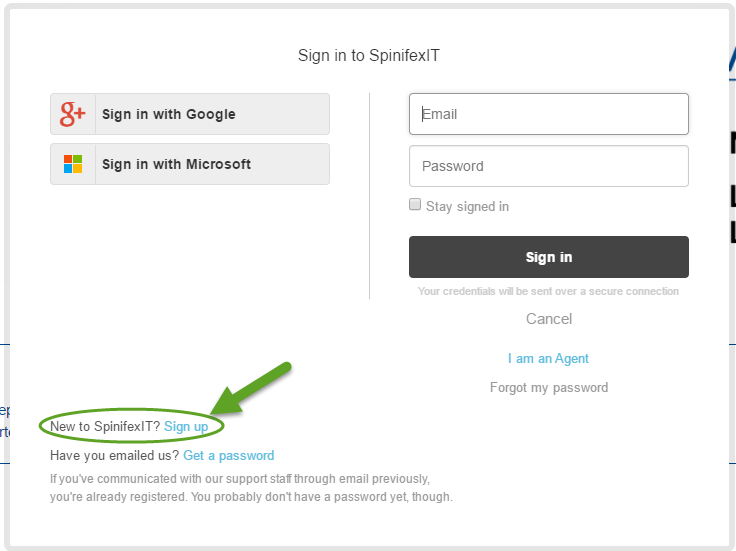Viewport: 736px width, 551px height.
Task: Open the Forgot my password link
Action: 548,387
